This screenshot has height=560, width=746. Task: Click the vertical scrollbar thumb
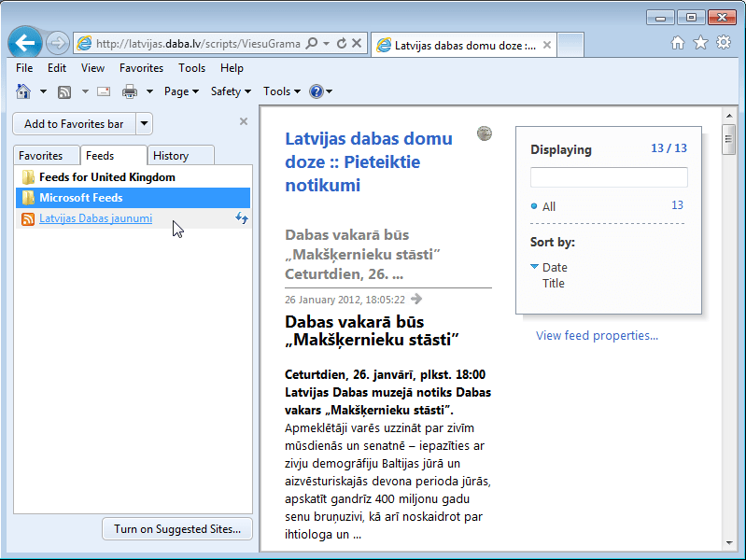coord(728,139)
